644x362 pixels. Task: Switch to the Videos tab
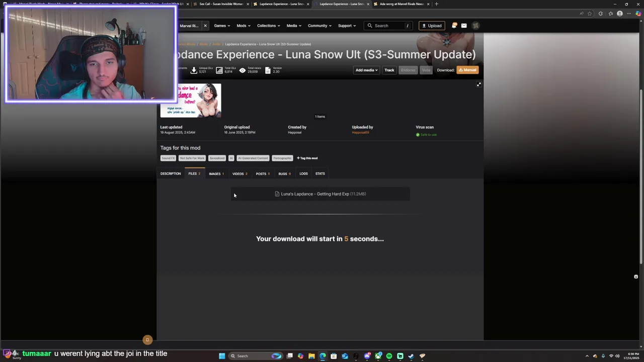point(239,174)
